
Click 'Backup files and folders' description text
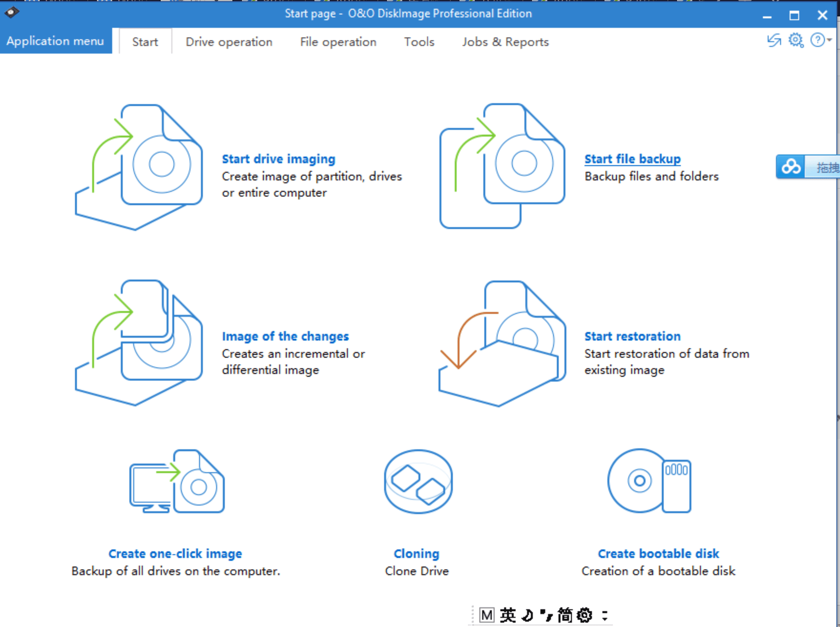(651, 176)
